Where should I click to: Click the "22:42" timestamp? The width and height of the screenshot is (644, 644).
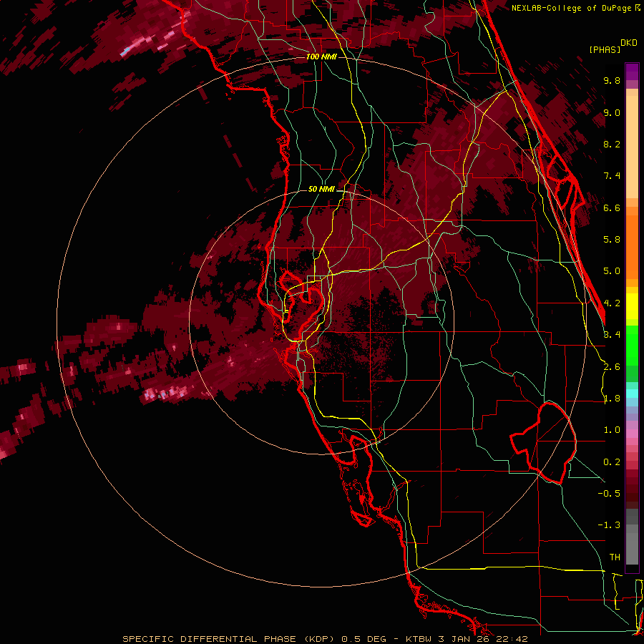[x=512, y=639]
